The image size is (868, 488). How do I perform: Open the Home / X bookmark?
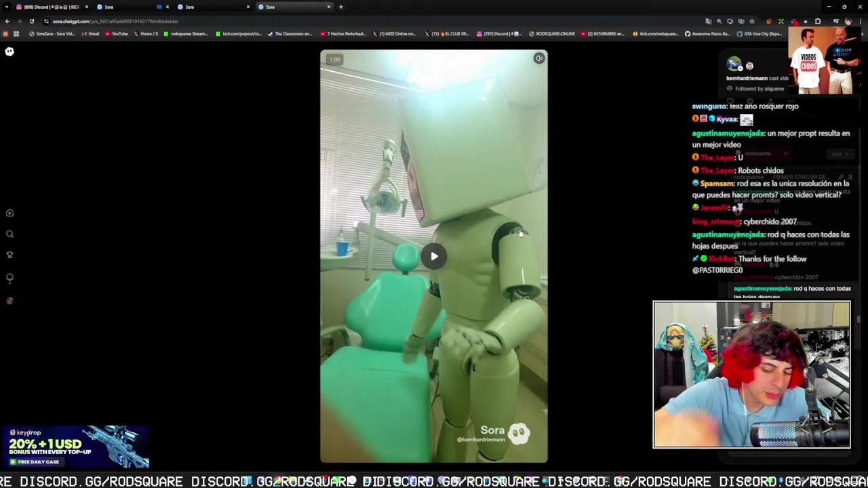146,34
